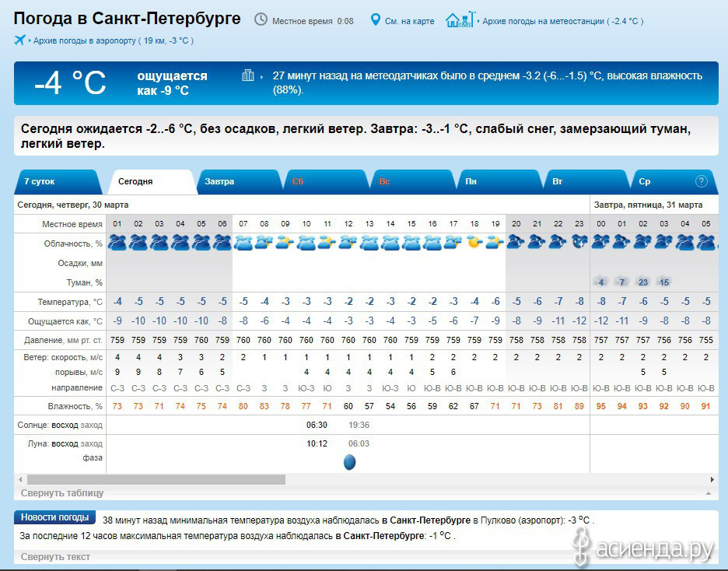Click the cloudiness icon under hour 16
The height and width of the screenshot is (571, 728).
(x=432, y=243)
